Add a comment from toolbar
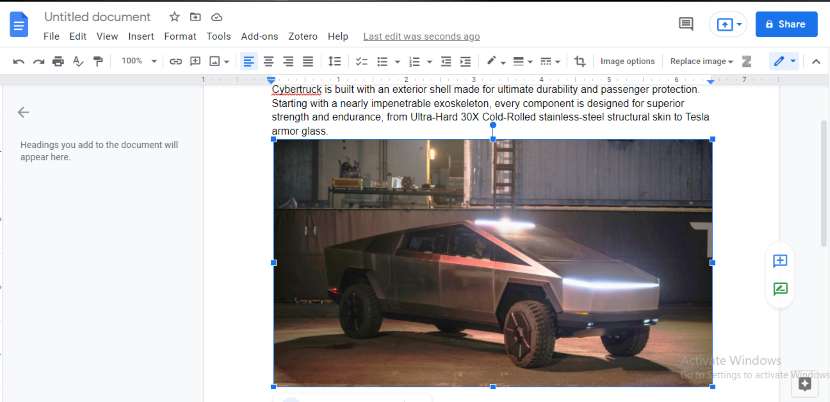This screenshot has height=402, width=830. [x=195, y=61]
